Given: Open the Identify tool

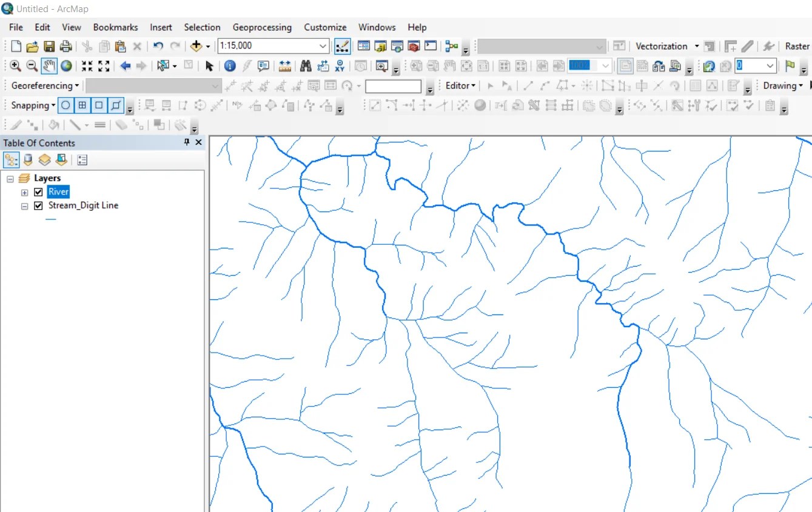Looking at the screenshot, I should (x=230, y=66).
